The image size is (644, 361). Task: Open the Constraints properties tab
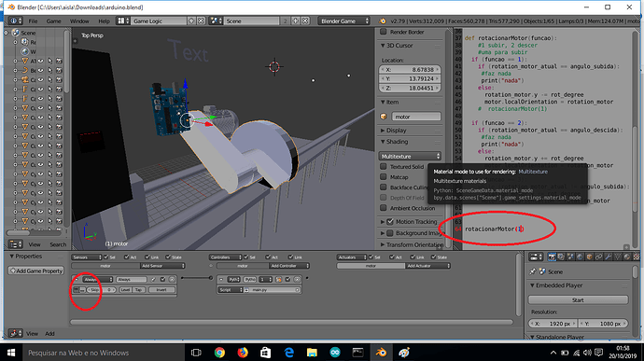click(599, 257)
